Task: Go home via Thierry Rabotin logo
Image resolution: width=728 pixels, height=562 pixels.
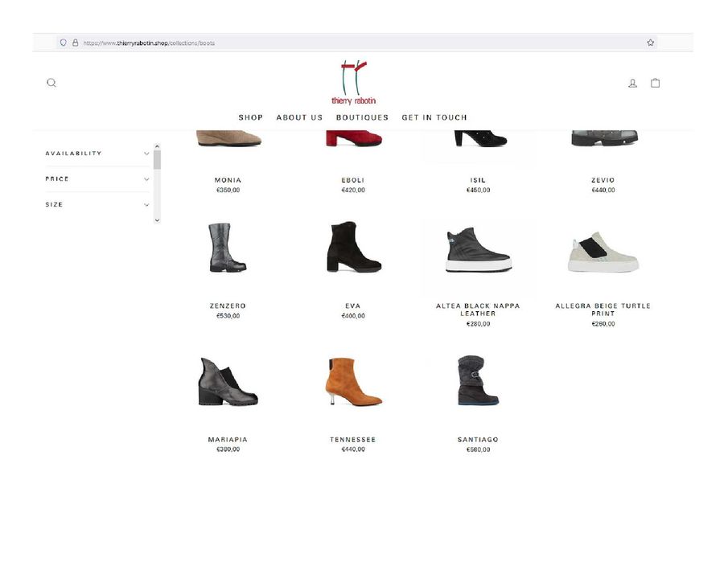Action: click(x=353, y=83)
